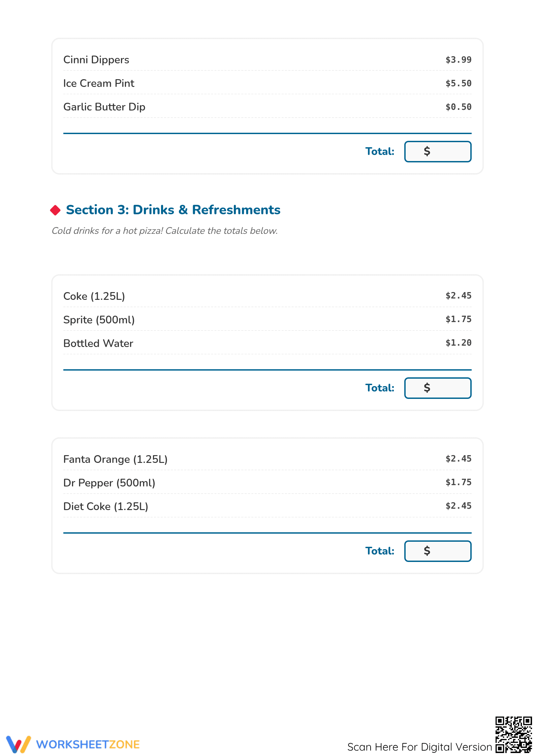The width and height of the screenshot is (535, 756).
Task: Click the Scan Here For Digital Version text
Action: 420,747
